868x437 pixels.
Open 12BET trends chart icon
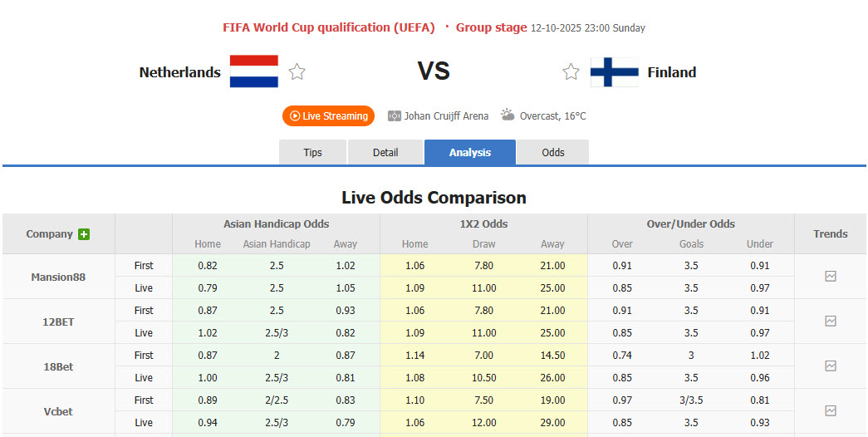point(831,322)
